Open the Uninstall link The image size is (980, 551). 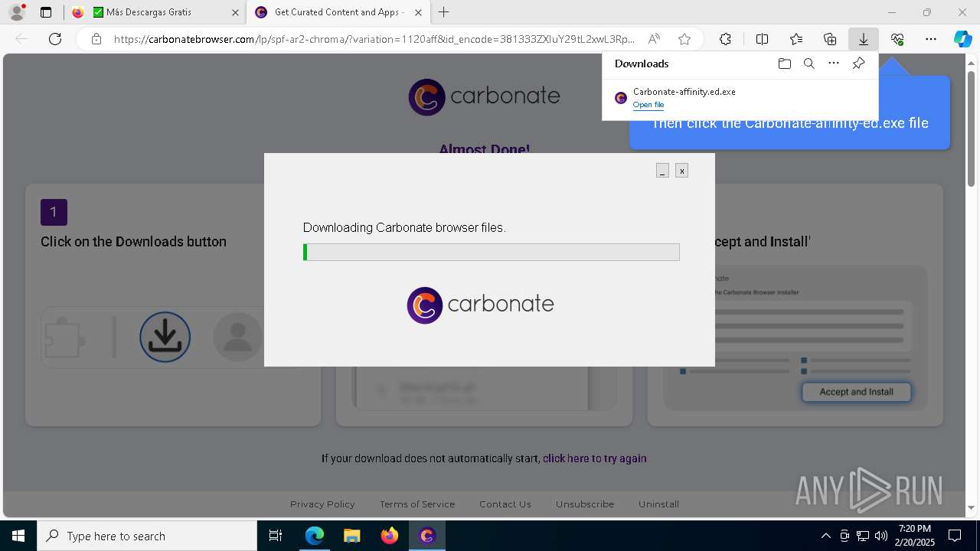pos(658,504)
